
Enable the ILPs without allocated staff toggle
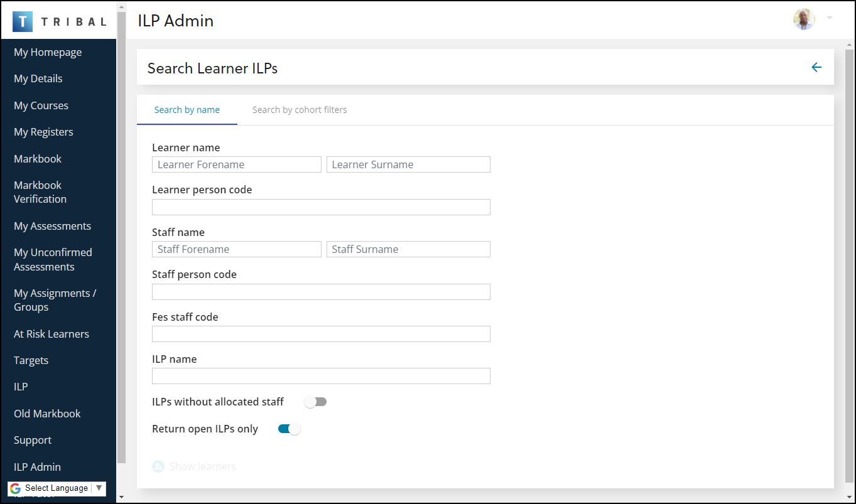point(315,401)
